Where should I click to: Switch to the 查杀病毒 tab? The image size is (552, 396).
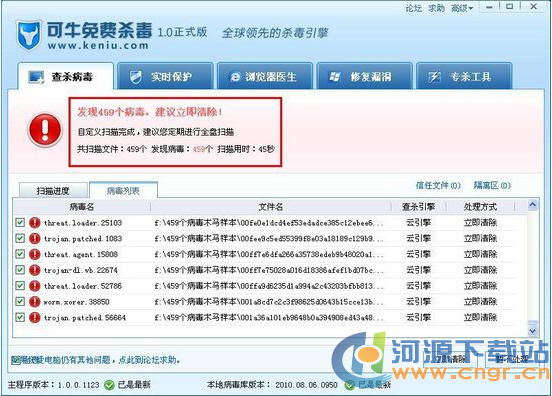[66, 76]
